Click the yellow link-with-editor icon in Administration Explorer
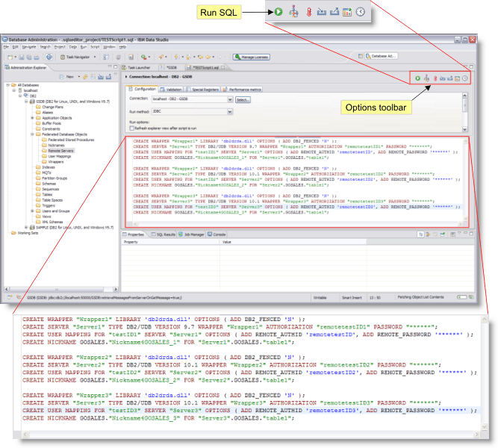Screen dimensions: 498x448 (x=85, y=77)
